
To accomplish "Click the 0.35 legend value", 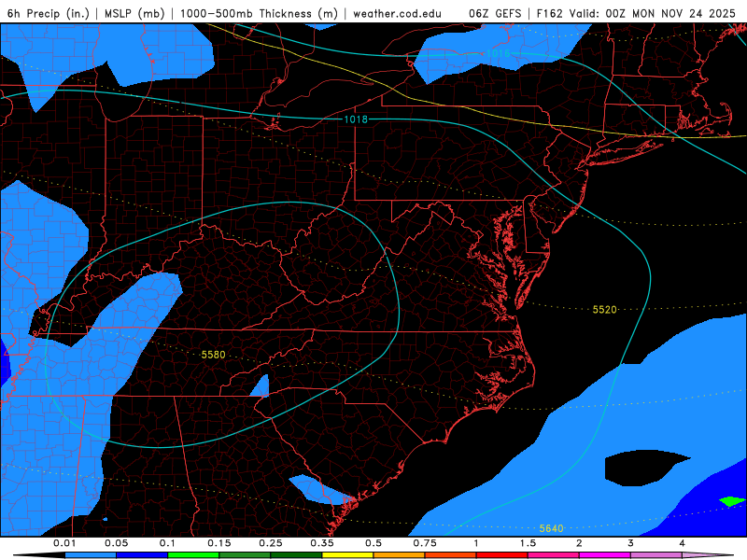I will click(x=322, y=543).
